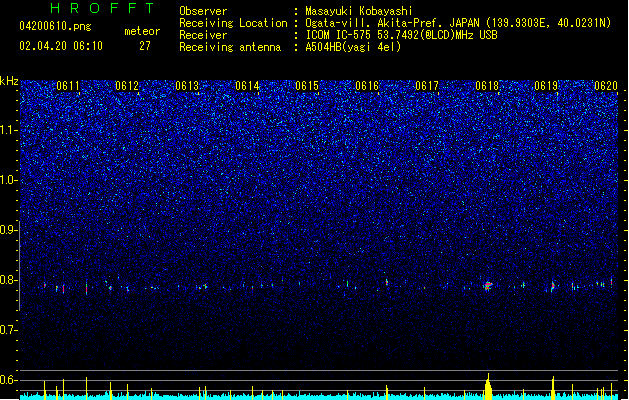Click the 0.9 kHz axis label

point(8,230)
